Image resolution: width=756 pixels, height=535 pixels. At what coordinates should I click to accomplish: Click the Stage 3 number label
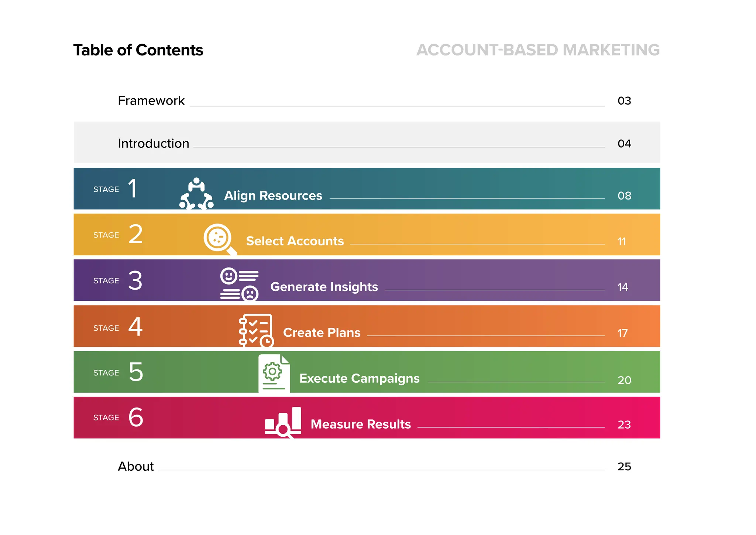click(x=135, y=280)
